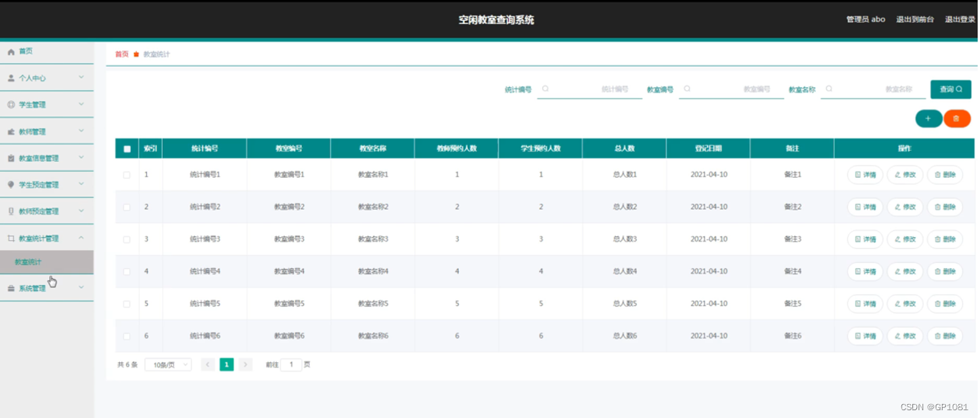Click 修改 for row 备注6
The height and width of the screenshot is (418, 980).
pyautogui.click(x=905, y=336)
